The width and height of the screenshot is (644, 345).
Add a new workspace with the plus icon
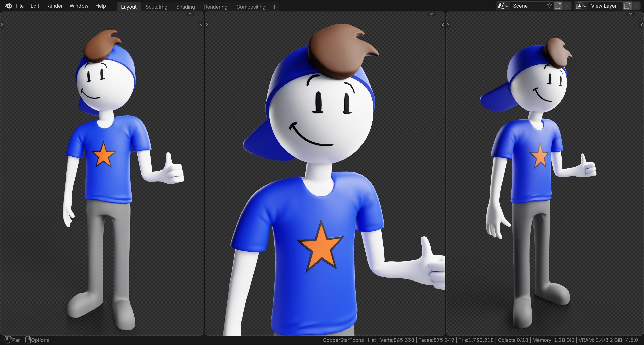coord(274,7)
